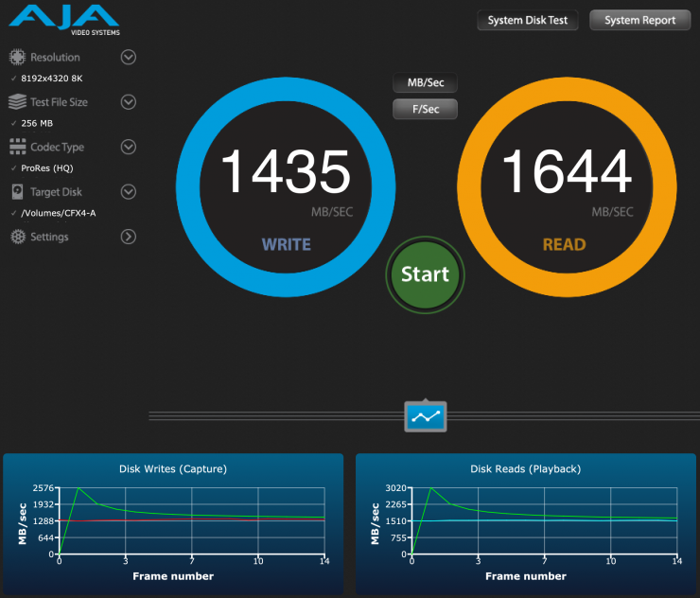Expand the Resolution dropdown arrow

[x=129, y=58]
